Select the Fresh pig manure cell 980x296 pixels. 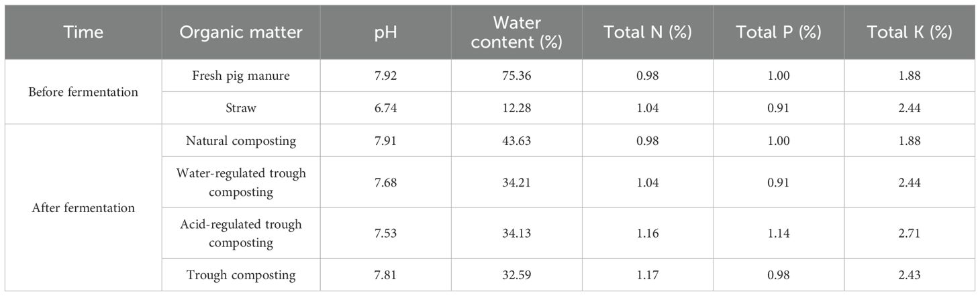tap(241, 76)
